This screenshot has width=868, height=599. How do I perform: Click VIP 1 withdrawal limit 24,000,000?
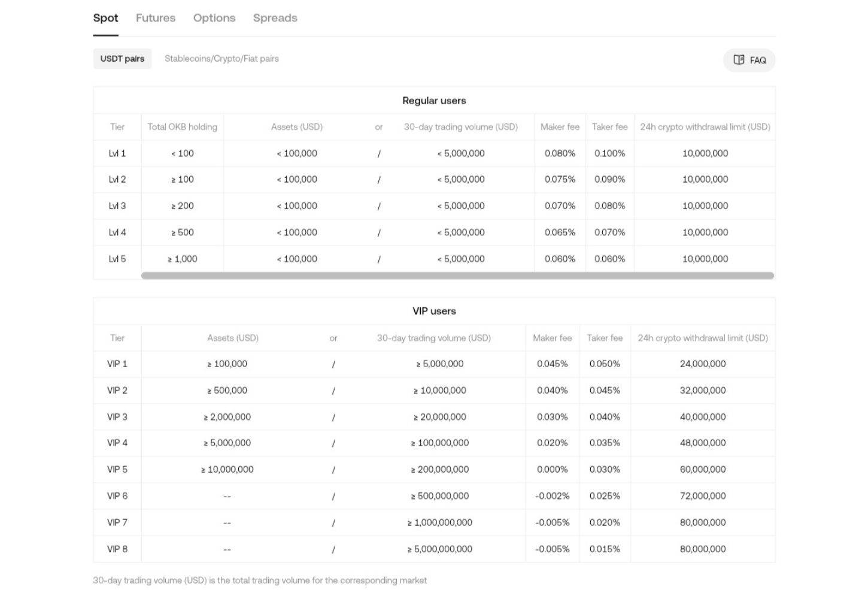tap(703, 364)
